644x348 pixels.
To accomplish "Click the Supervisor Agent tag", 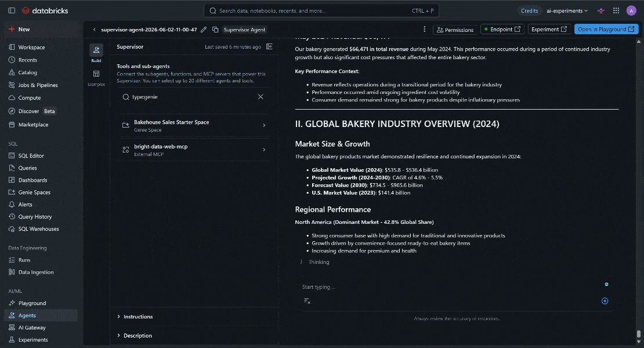I will pos(244,30).
